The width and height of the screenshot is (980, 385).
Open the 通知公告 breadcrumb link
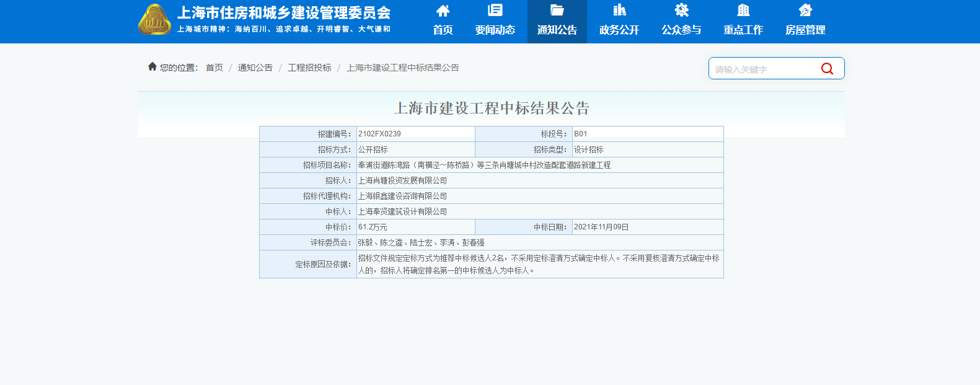pos(255,68)
